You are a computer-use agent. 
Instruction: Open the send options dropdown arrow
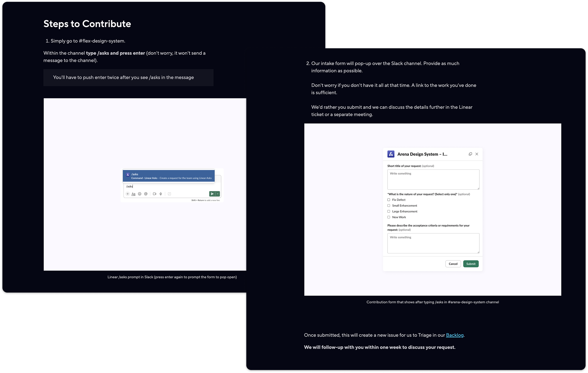coord(218,194)
